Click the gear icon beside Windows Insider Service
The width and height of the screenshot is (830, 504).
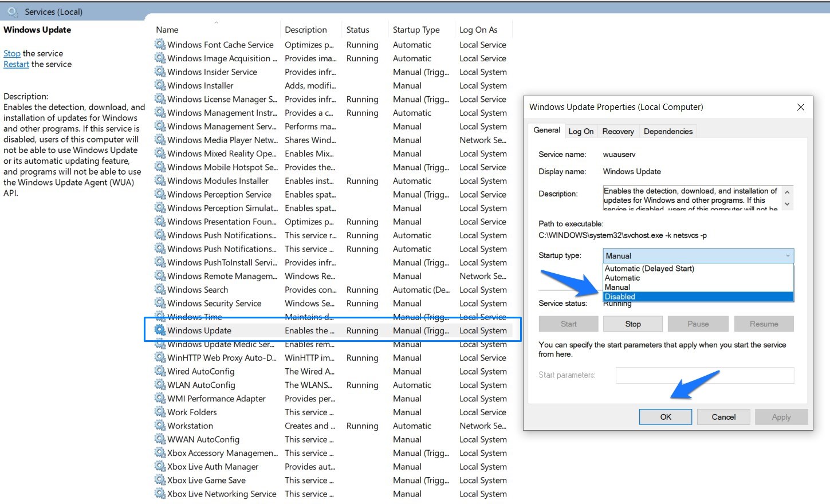pyautogui.click(x=160, y=72)
